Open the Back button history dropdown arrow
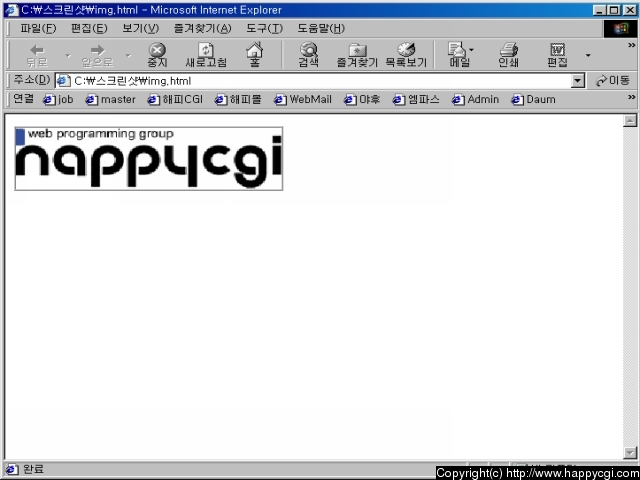640x480 pixels. pos(68,55)
